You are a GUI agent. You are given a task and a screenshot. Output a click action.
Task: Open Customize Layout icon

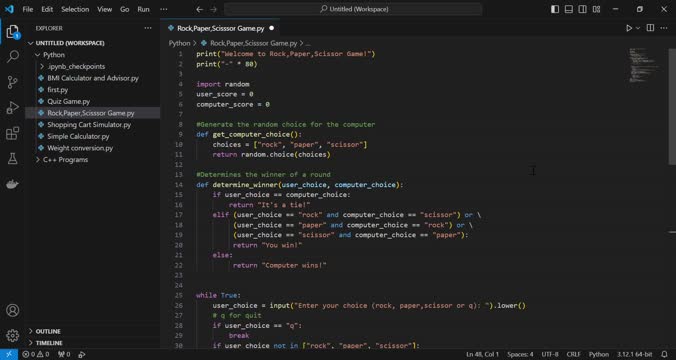(x=596, y=9)
